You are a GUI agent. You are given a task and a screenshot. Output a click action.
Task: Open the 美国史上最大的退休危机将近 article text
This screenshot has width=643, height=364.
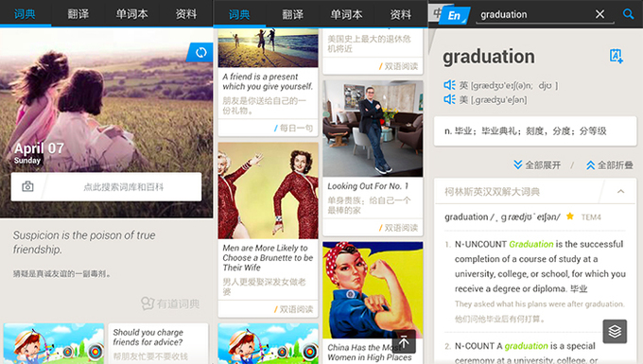pyautogui.click(x=369, y=43)
